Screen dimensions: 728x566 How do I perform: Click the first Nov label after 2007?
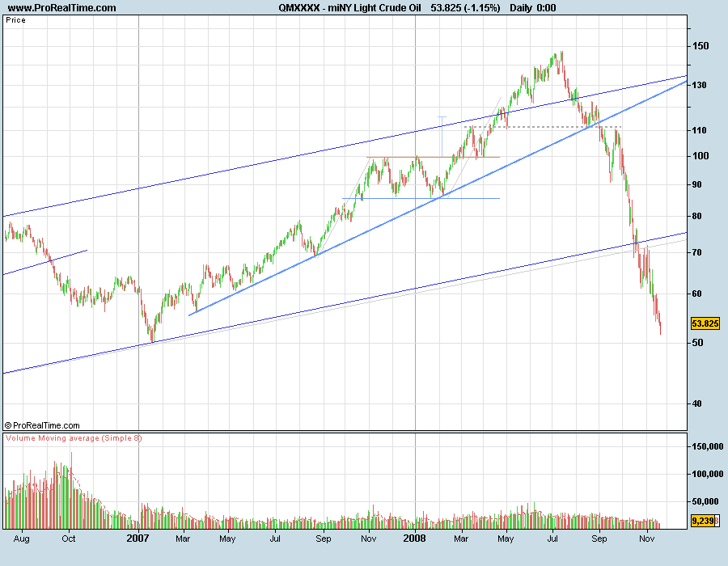click(x=369, y=539)
